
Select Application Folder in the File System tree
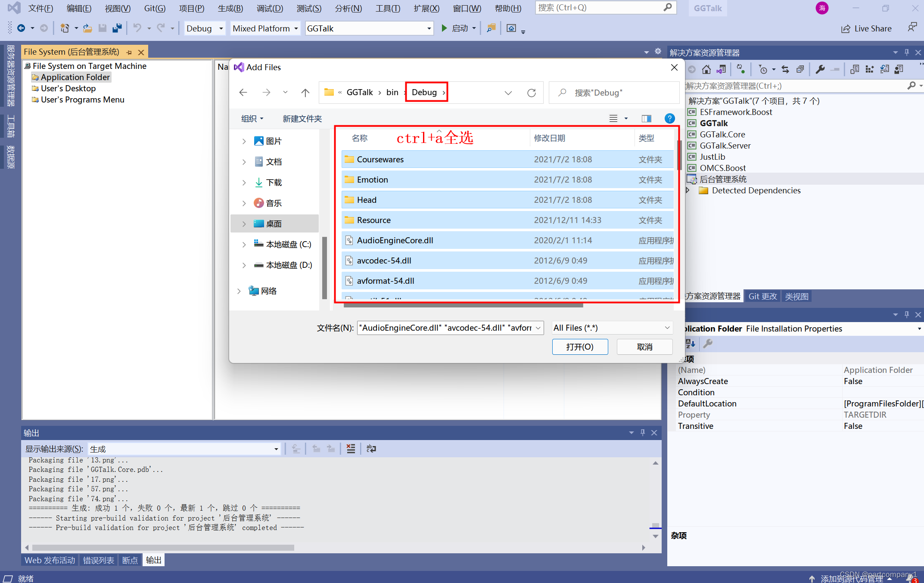click(75, 77)
